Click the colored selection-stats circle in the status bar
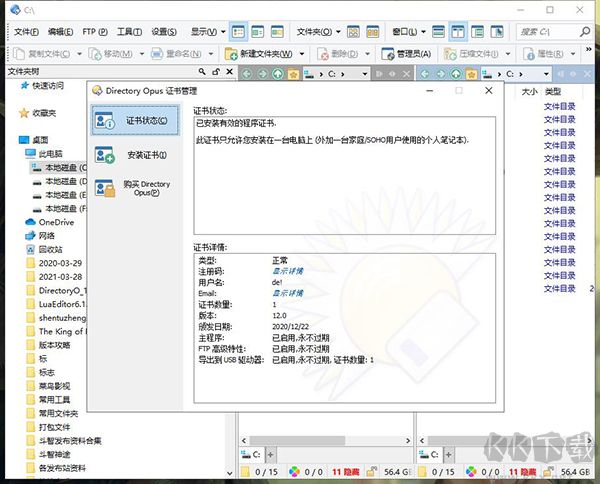This screenshot has height=484, width=600. pyautogui.click(x=294, y=471)
